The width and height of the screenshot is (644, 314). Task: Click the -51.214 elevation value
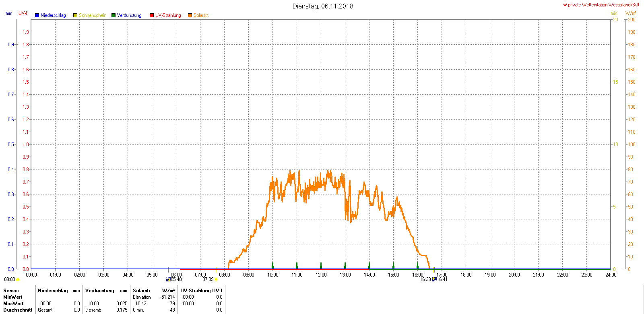point(167,297)
